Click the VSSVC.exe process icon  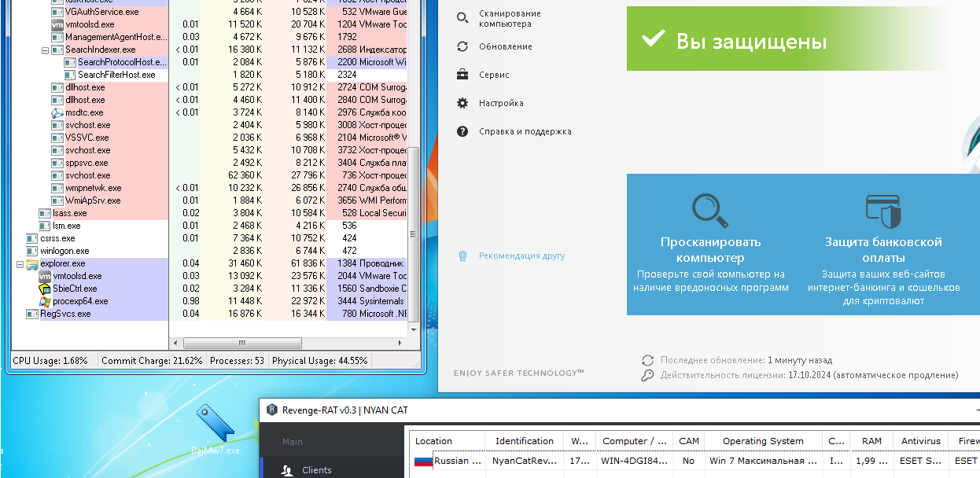click(x=57, y=138)
